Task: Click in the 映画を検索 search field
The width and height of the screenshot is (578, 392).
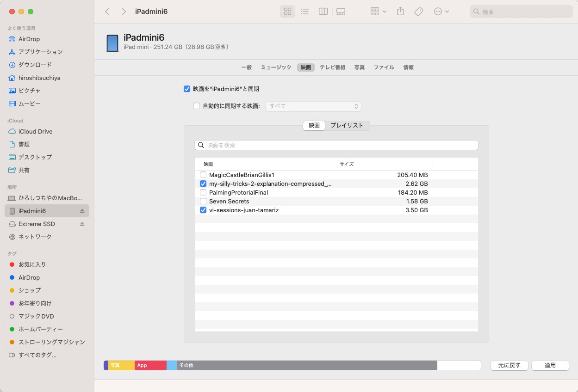Action: point(336,145)
